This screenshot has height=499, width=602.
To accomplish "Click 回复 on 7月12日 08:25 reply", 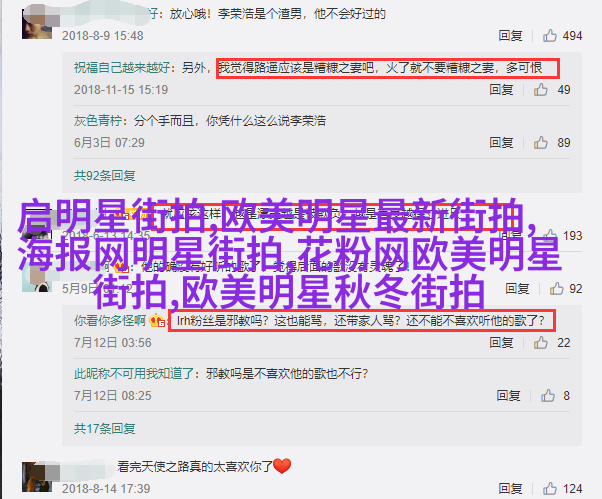I will point(508,395).
